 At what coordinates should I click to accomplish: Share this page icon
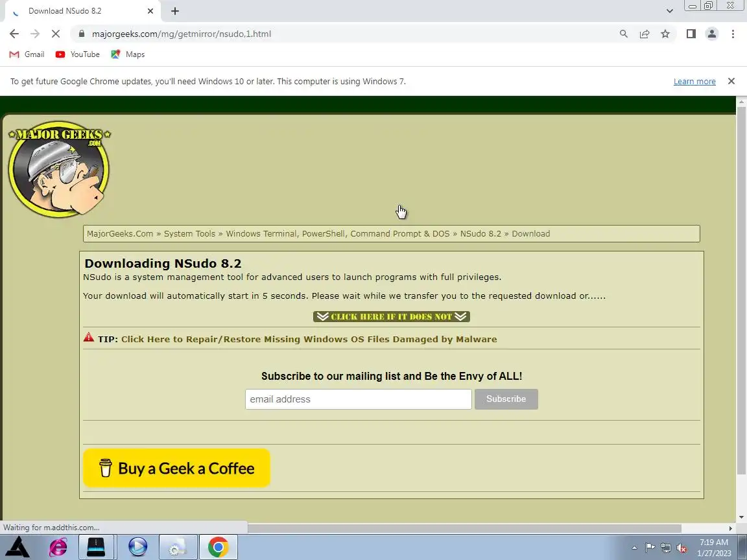[x=644, y=34]
